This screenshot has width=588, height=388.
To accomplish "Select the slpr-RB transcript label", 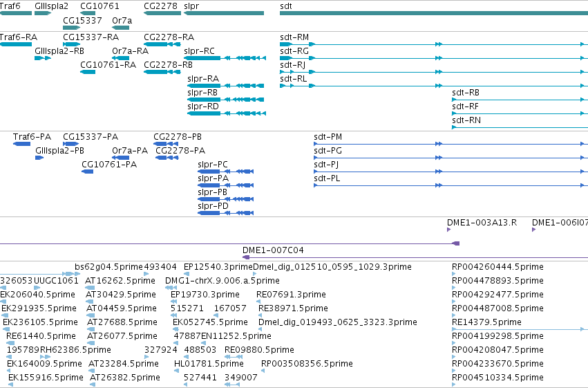I will [x=202, y=93].
